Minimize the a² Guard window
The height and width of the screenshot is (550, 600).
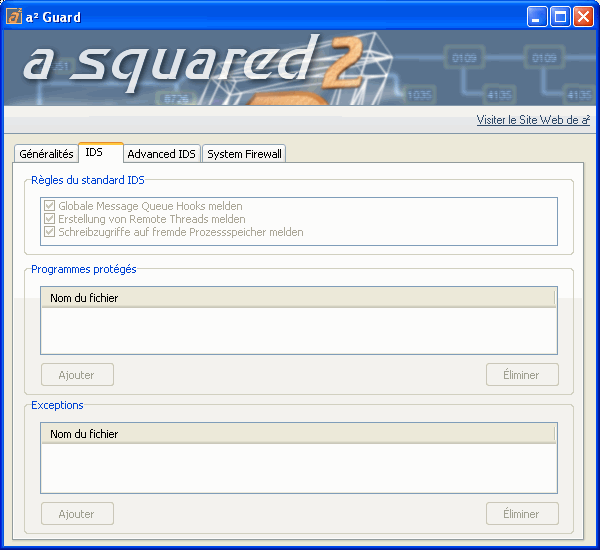(x=536, y=17)
